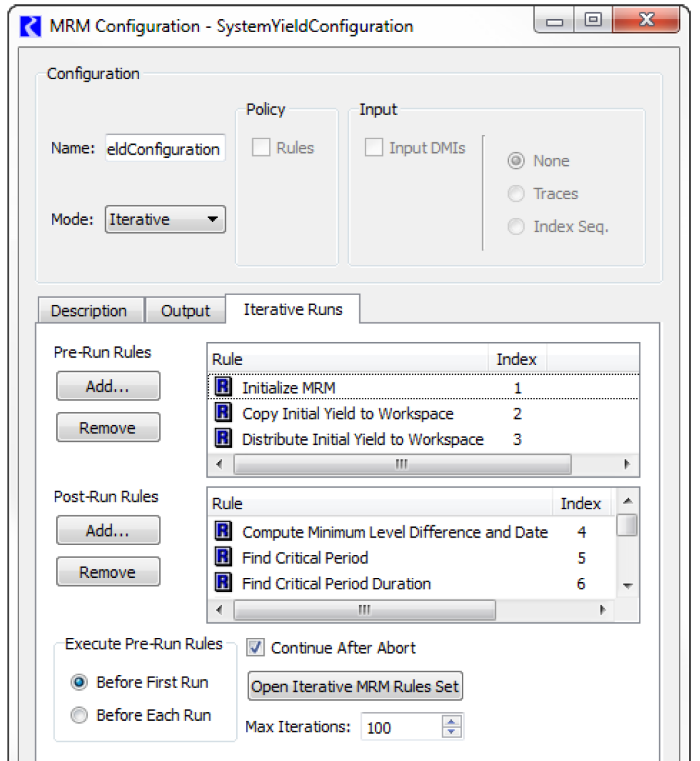
Task: Click Find Critical Period Duration rule icon
Action: coord(223,583)
